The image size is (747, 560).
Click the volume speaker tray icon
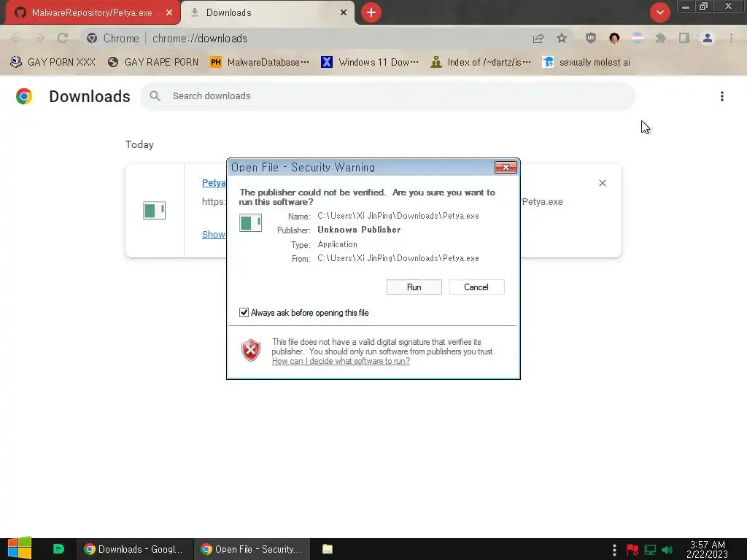click(x=667, y=550)
